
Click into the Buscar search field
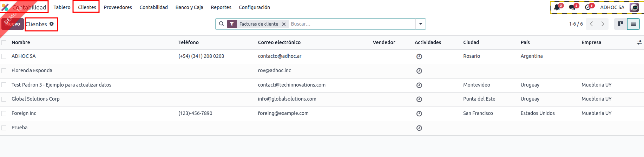click(351, 24)
